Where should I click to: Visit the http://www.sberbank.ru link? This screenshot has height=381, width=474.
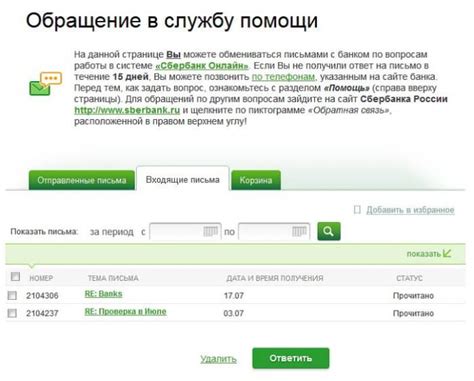tap(127, 110)
